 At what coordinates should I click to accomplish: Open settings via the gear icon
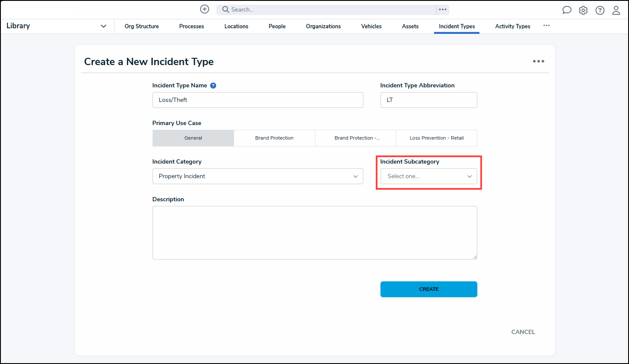(x=583, y=9)
